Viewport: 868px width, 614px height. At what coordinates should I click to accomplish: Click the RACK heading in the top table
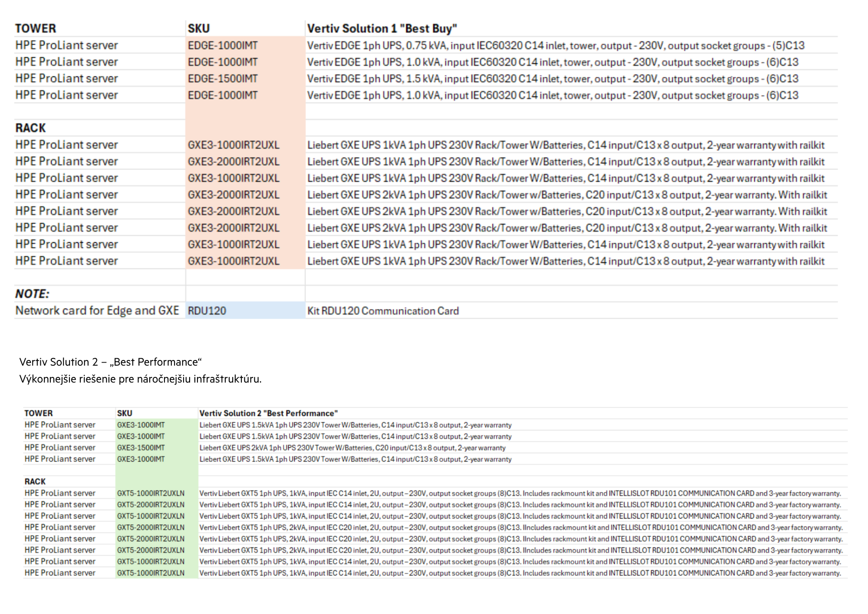(30, 128)
